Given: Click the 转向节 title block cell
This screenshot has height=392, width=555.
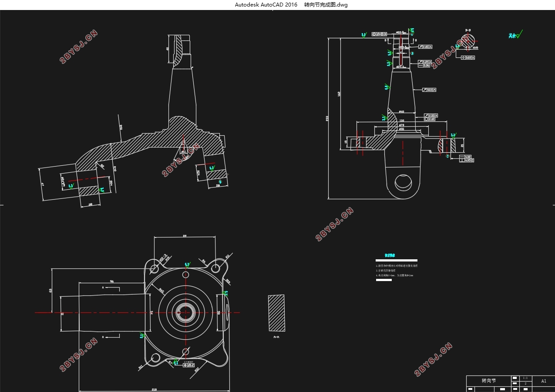Looking at the screenshot, I should [488, 381].
